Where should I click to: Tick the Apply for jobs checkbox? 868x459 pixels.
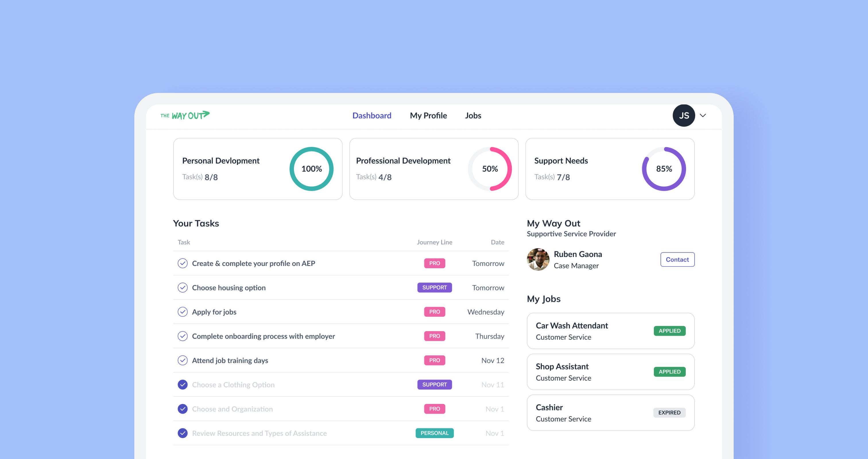tap(183, 312)
